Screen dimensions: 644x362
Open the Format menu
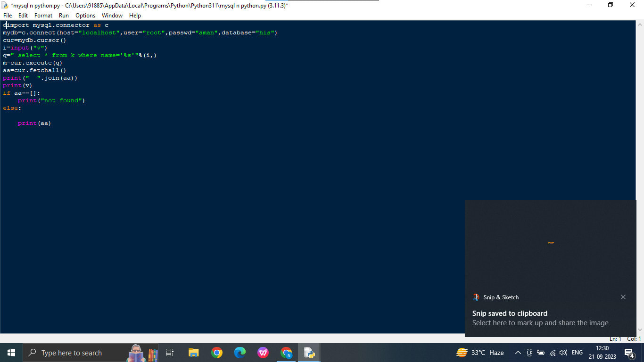[43, 16]
